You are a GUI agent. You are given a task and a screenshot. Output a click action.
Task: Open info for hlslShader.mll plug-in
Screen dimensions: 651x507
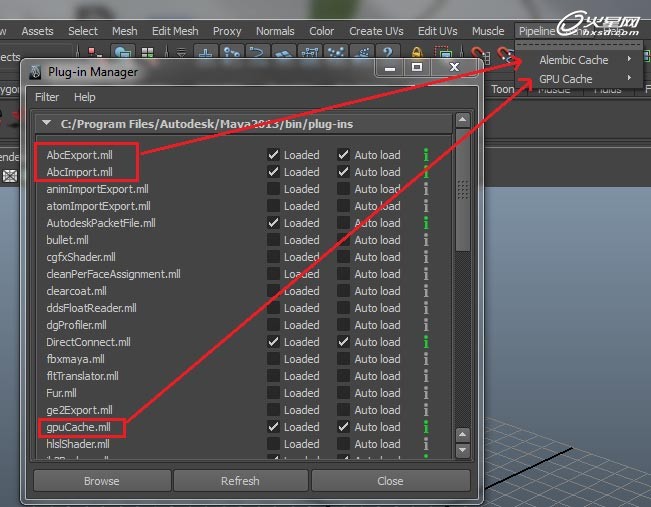426,444
